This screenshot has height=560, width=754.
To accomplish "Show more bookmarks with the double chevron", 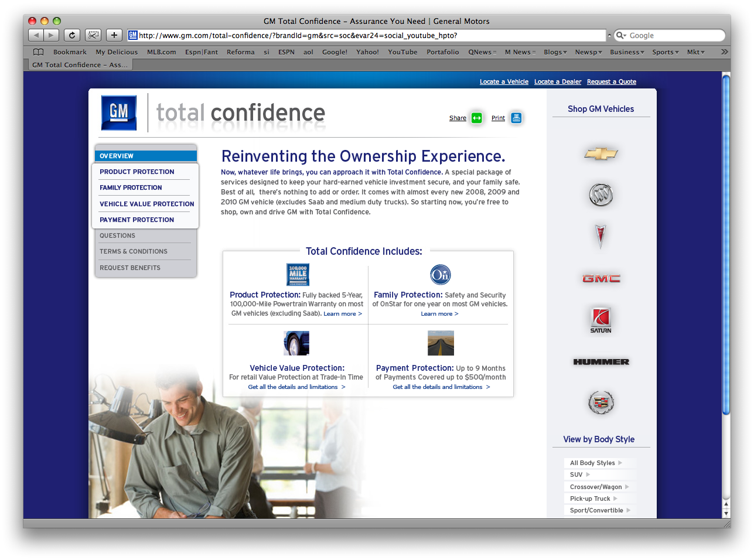I will pyautogui.click(x=725, y=52).
